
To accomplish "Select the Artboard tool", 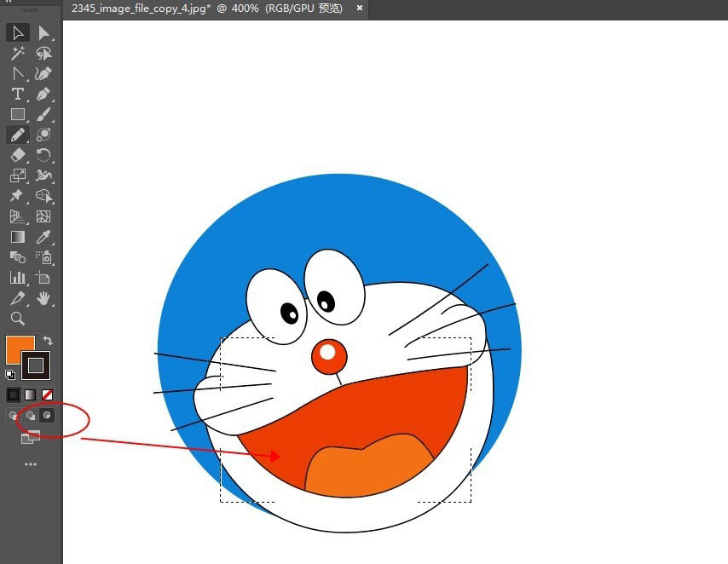I will point(43,278).
